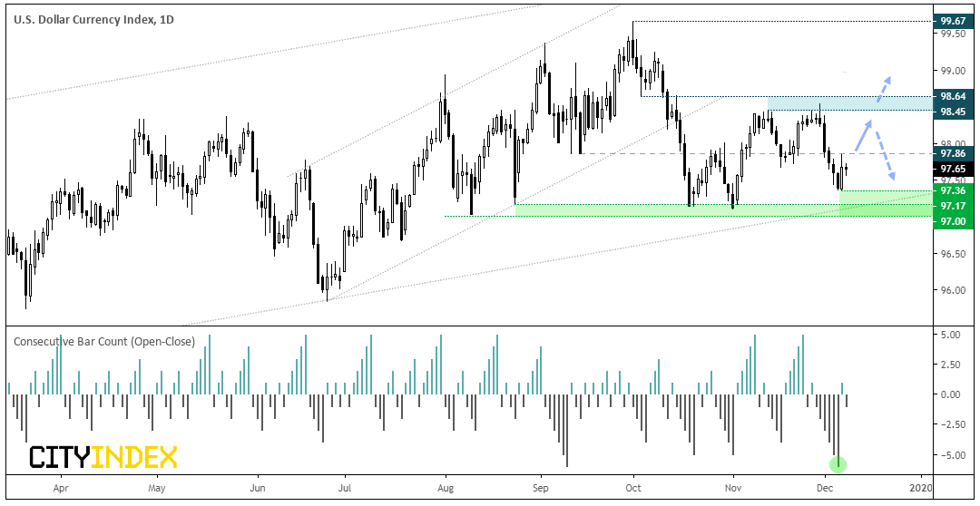This screenshot has height=506, width=980.
Task: Click the 99.00 price axis value
Action: (953, 72)
